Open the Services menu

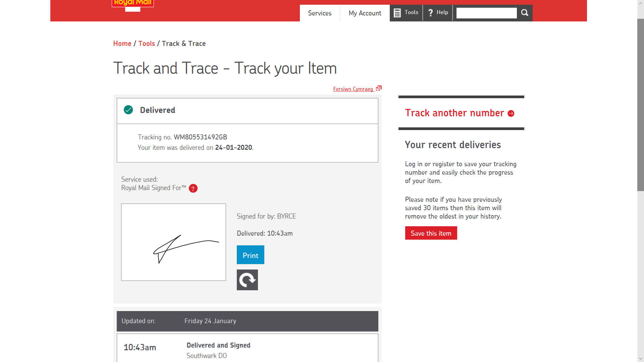320,13
